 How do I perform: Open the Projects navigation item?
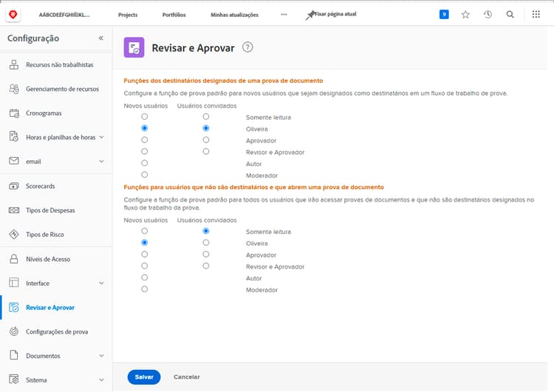pos(128,15)
